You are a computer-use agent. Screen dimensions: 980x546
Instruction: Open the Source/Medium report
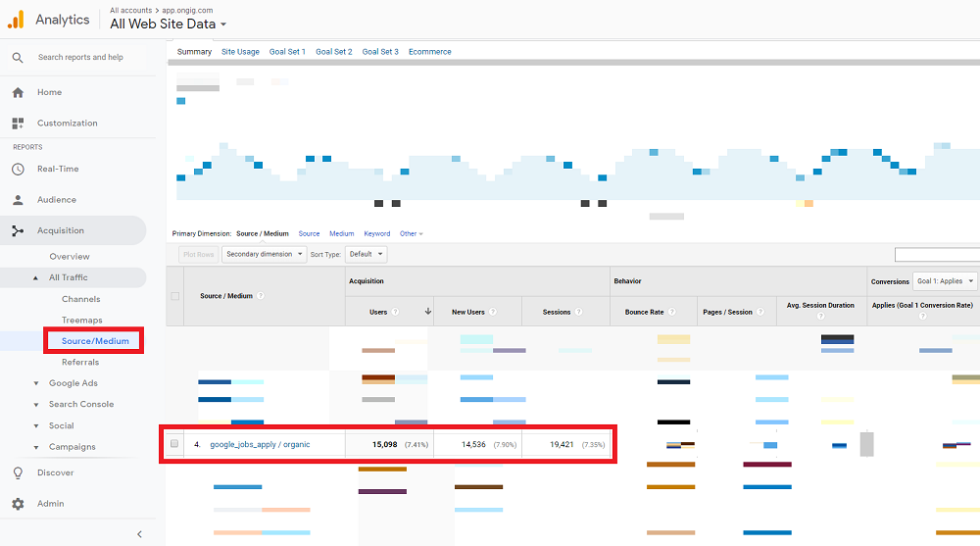coord(95,341)
